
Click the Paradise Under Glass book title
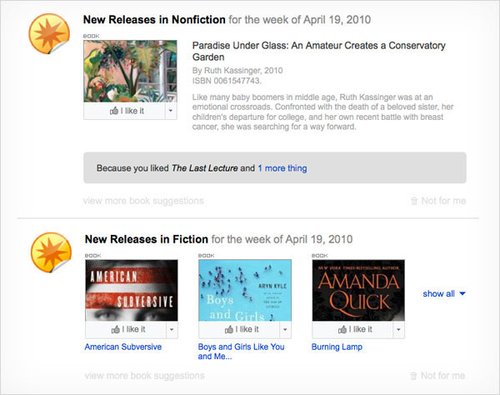(x=319, y=51)
